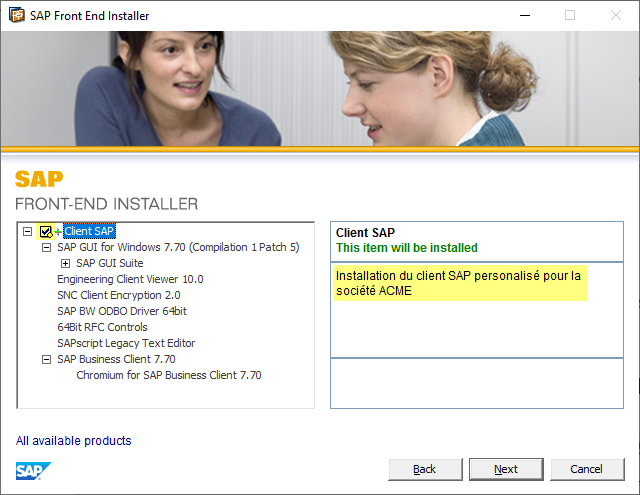Viewport: 640px width, 495px height.
Task: Collapse SAP GUI for Windows 7.70 node
Action: (47, 248)
